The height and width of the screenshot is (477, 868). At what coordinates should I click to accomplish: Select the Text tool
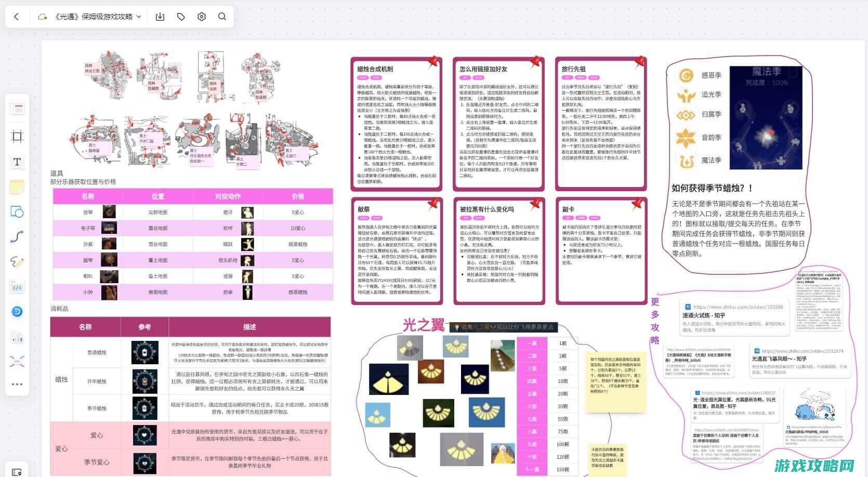pyautogui.click(x=17, y=162)
